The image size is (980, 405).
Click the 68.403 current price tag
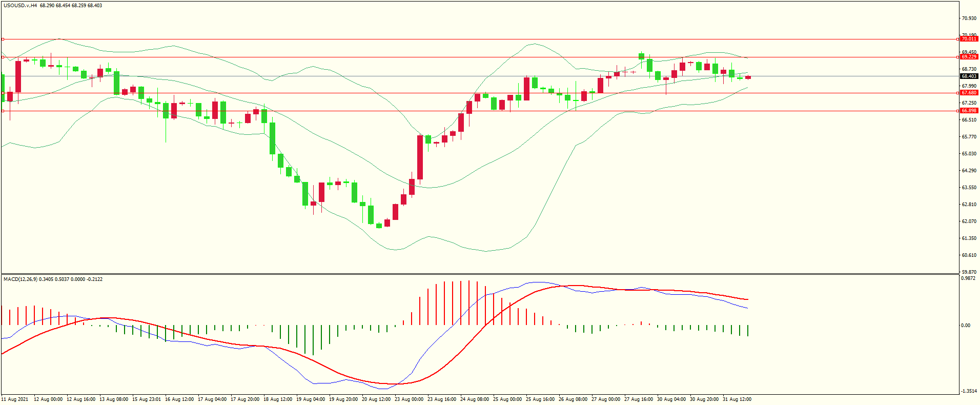coord(969,76)
